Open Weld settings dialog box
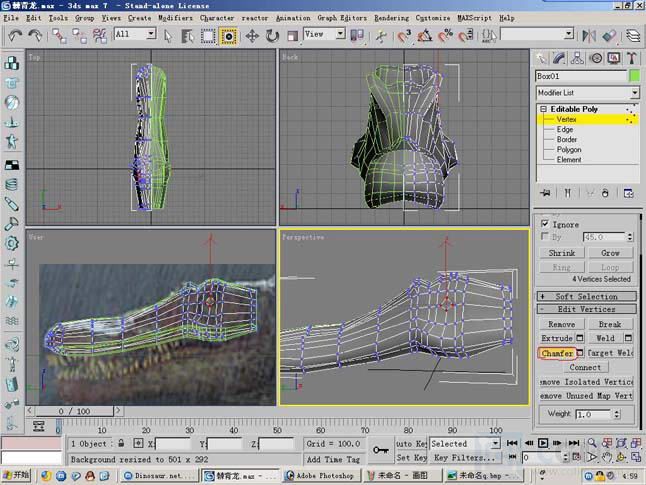This screenshot has width=646, height=485. click(628, 338)
